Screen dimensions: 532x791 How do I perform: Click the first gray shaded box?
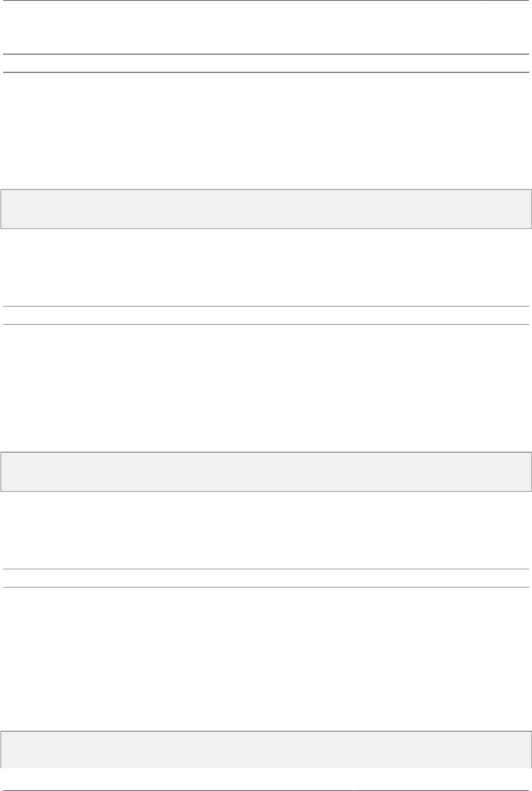[266, 209]
